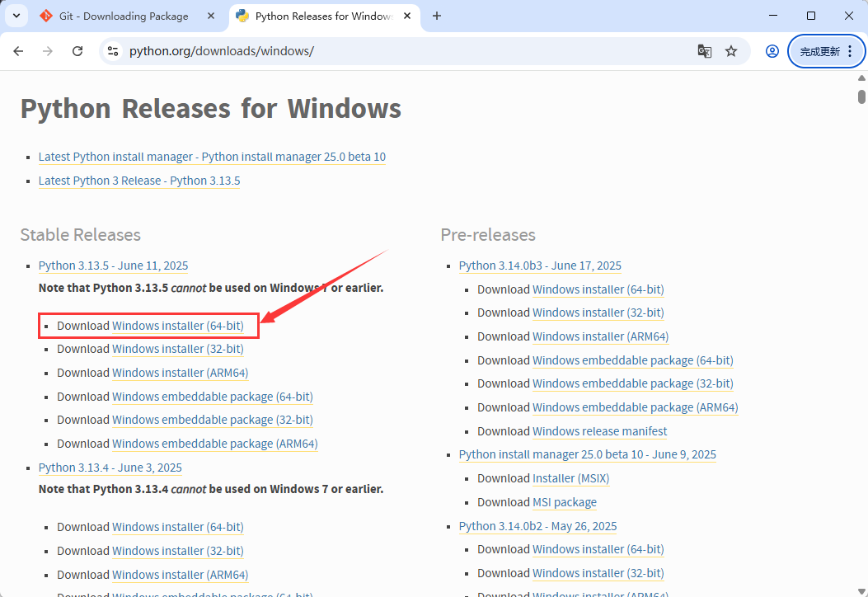Open new tab with plus icon

pyautogui.click(x=437, y=16)
